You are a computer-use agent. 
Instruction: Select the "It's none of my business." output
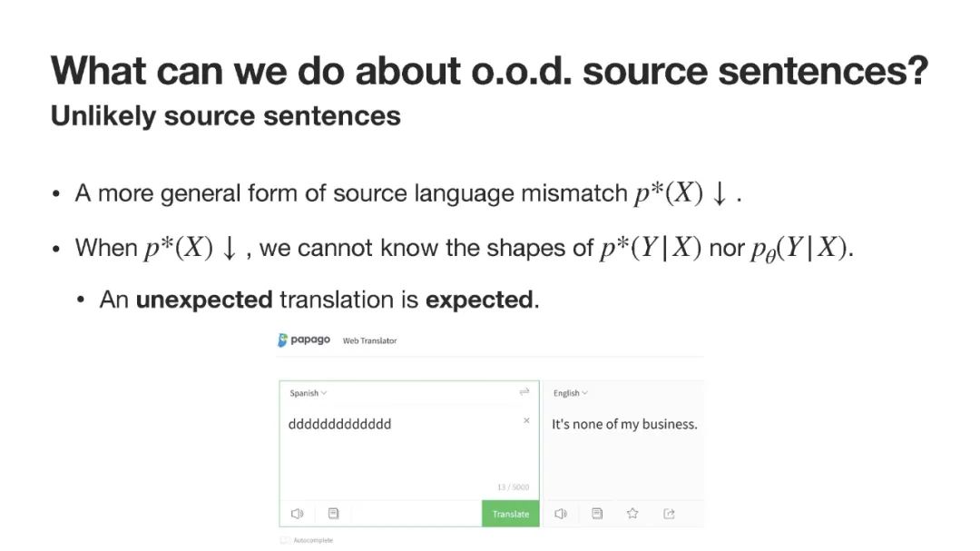pos(624,424)
